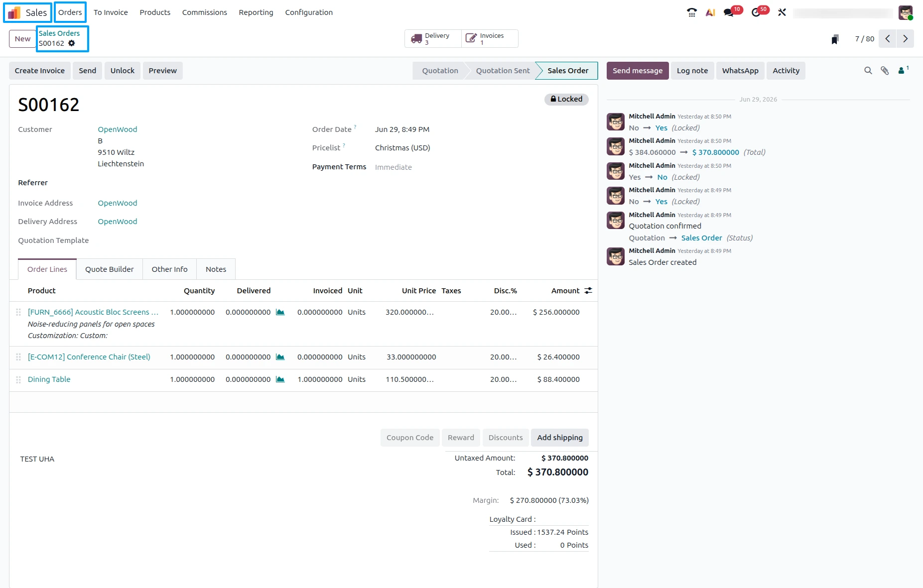This screenshot has height=588, width=923.
Task: Go to the previous record arrow
Action: coord(888,39)
